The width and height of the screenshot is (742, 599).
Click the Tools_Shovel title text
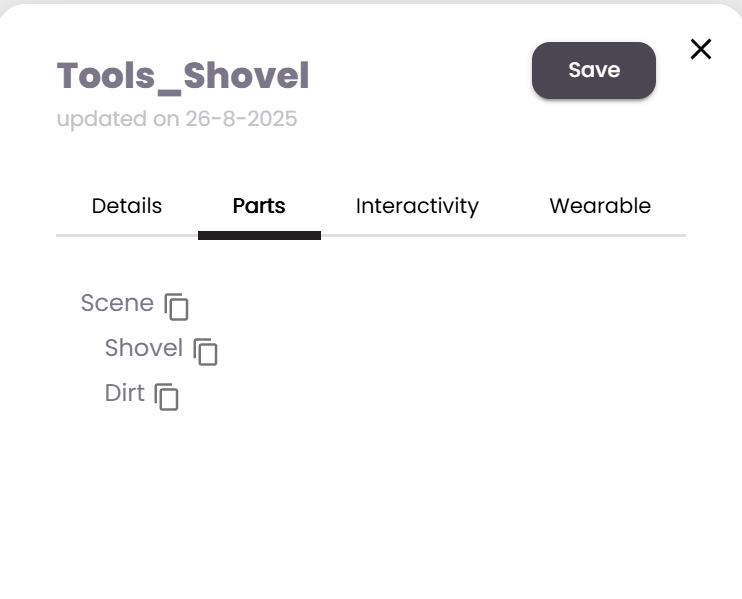183,76
